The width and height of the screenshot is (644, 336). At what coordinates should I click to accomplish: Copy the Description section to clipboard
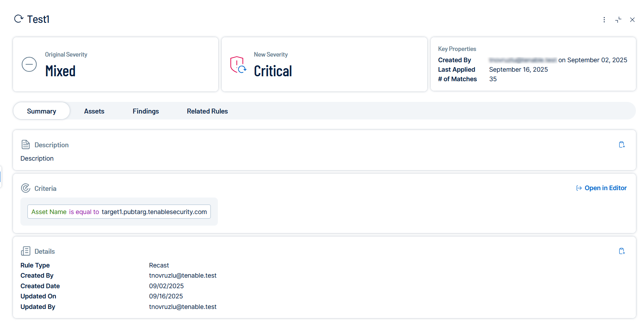tap(621, 145)
